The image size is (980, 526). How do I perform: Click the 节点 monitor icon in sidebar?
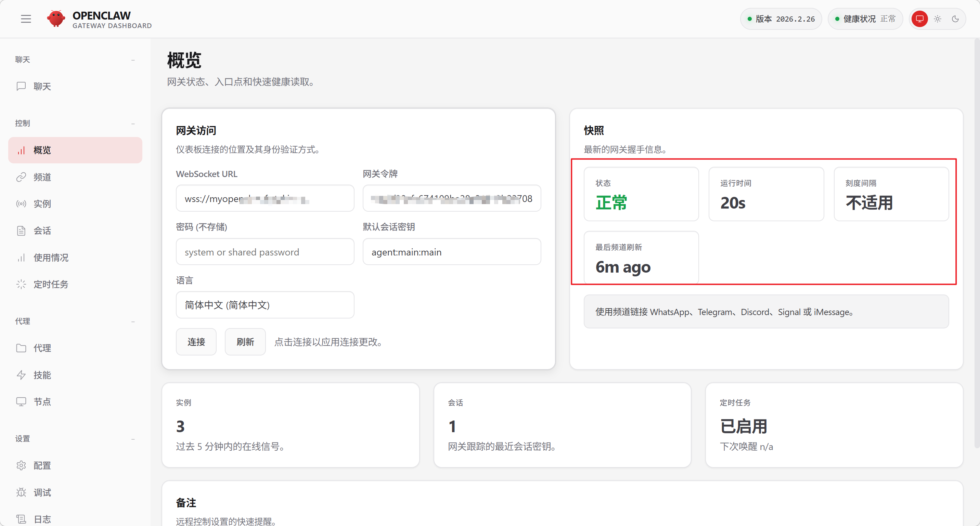click(21, 401)
